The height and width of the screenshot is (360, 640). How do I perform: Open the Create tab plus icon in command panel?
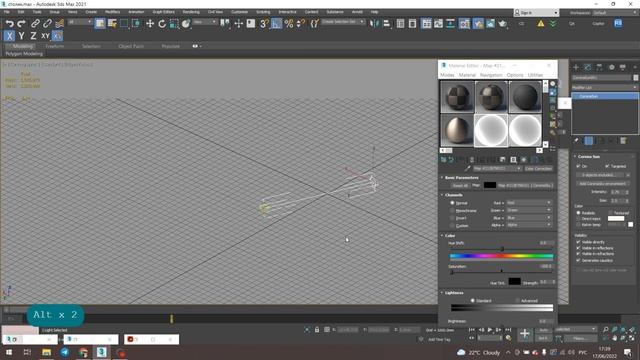[576, 67]
